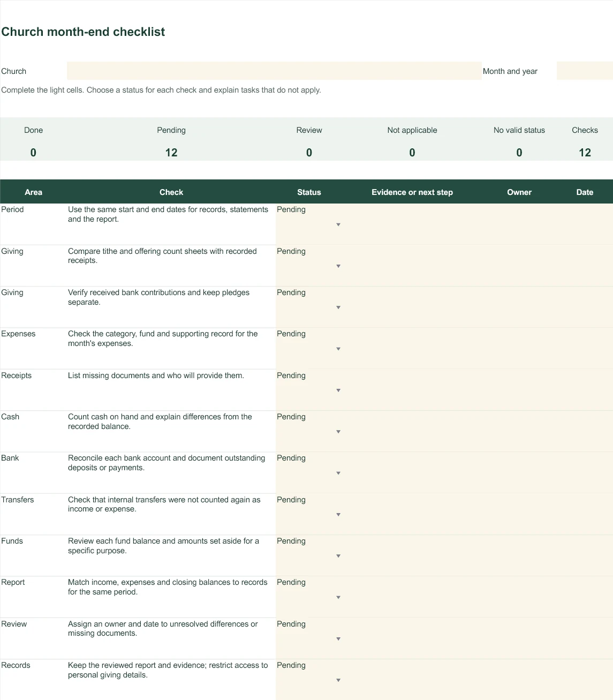Image resolution: width=613 pixels, height=700 pixels.
Task: Select the Month and year input cell
Action: pos(585,71)
